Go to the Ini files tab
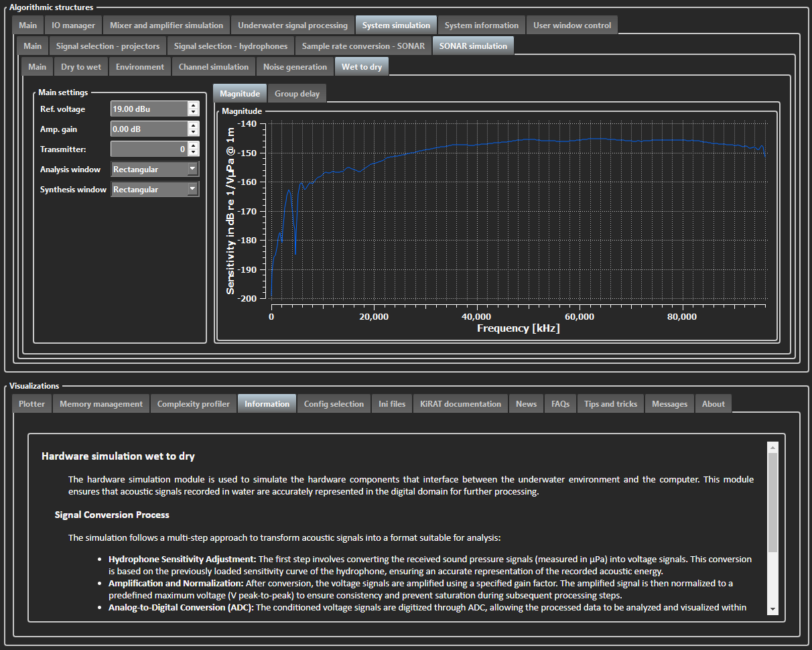Viewport: 812px width, 650px height. point(392,404)
